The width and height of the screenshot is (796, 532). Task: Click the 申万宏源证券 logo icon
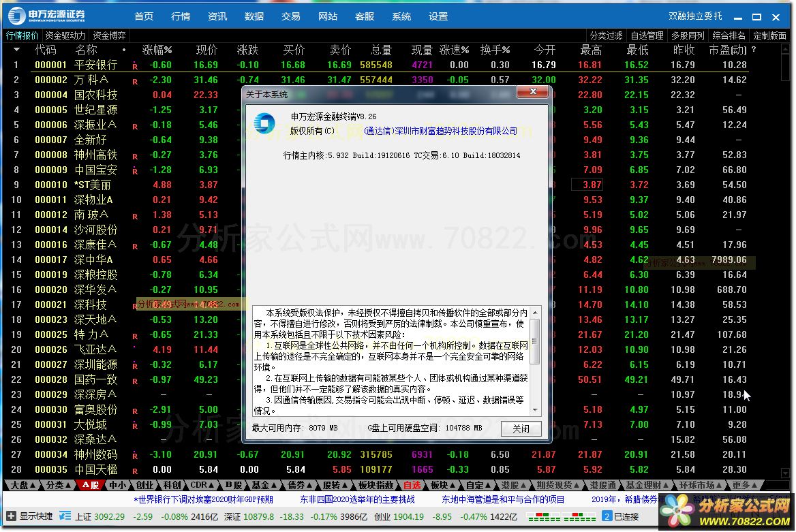[x=17, y=16]
